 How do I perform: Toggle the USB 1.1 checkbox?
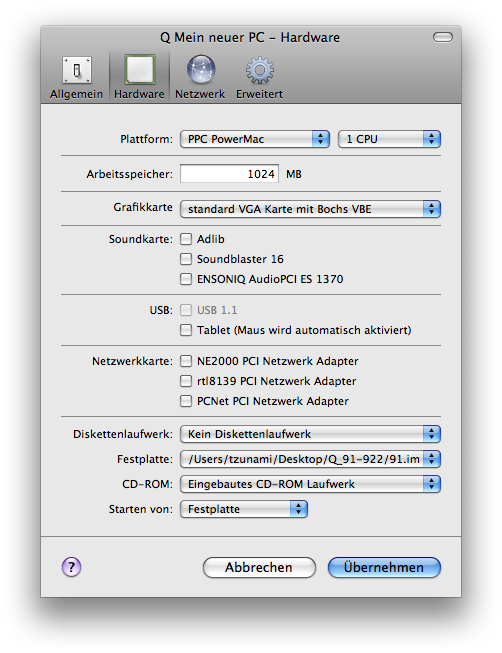(x=186, y=310)
